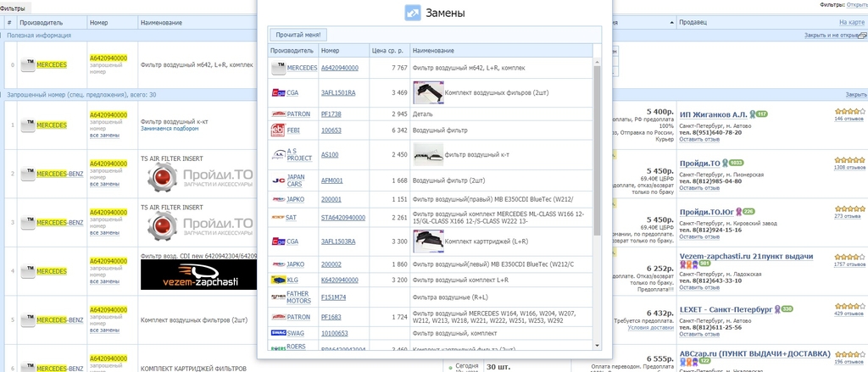This screenshot has width=868, height=372.
Task: Click the star rating above 146 отзывов
Action: click(849, 111)
